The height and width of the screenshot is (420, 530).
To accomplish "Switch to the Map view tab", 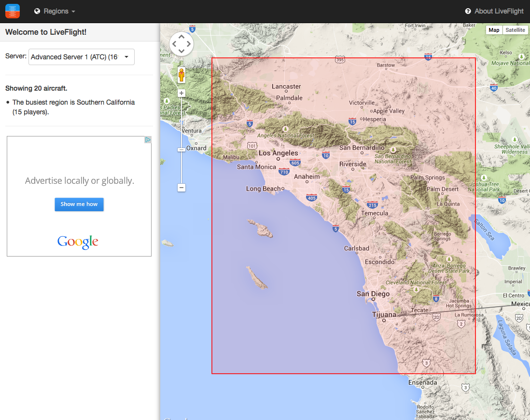I will tap(494, 30).
